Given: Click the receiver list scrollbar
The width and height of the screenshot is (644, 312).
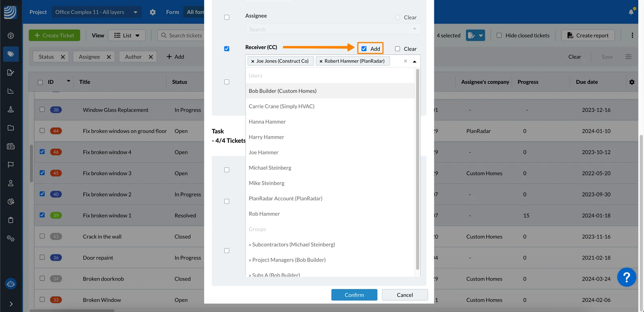Looking at the screenshot, I should coord(417,169).
